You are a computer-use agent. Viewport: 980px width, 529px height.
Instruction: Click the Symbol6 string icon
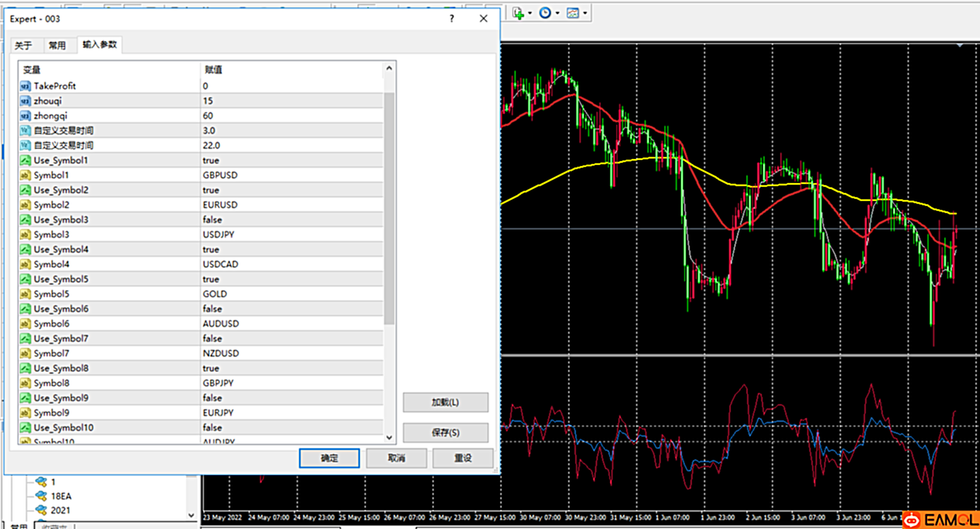click(x=25, y=323)
